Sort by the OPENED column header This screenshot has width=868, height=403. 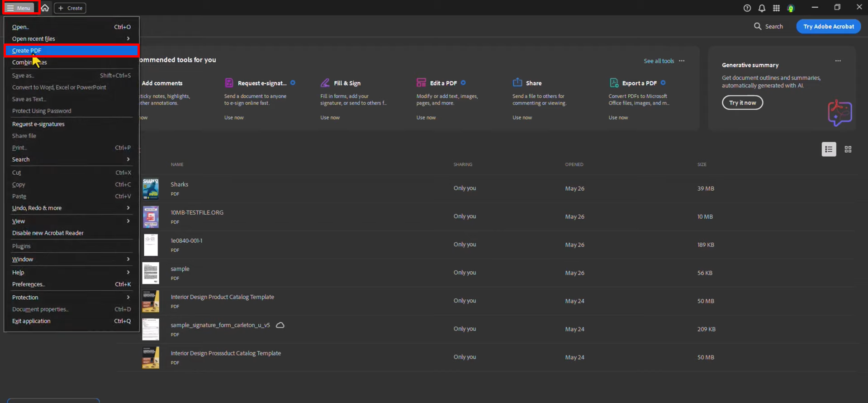click(574, 164)
